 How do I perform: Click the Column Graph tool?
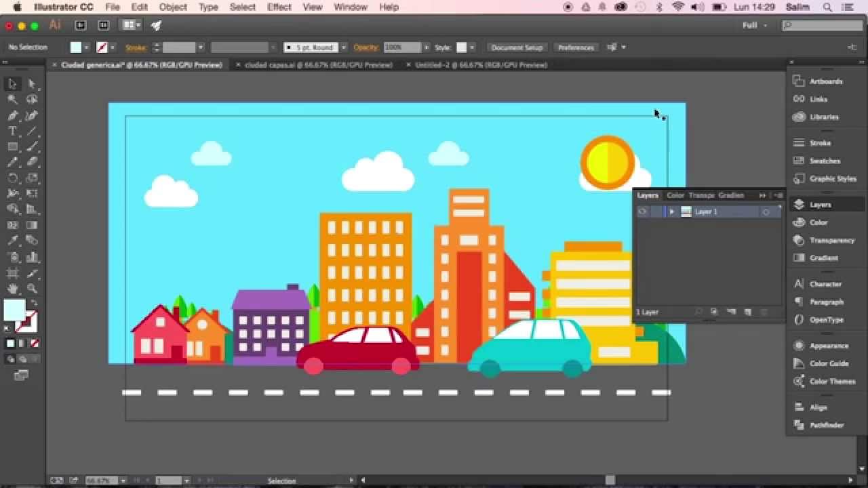tap(32, 258)
